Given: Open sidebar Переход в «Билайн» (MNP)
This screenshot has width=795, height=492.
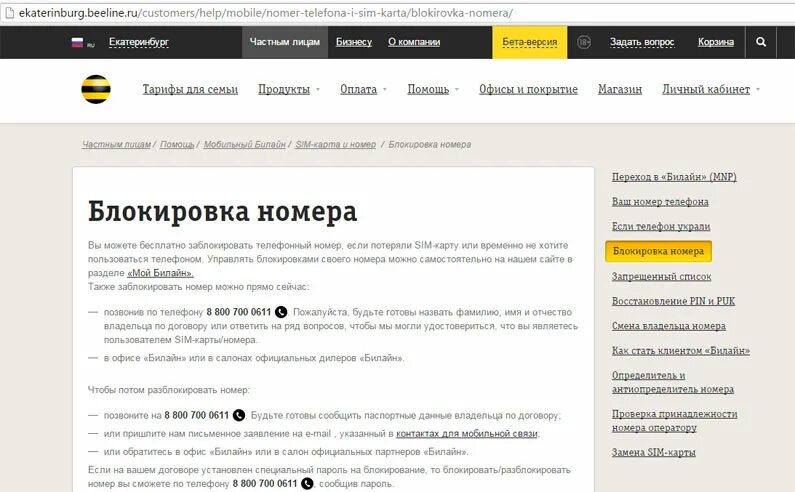Looking at the screenshot, I should pos(674,177).
